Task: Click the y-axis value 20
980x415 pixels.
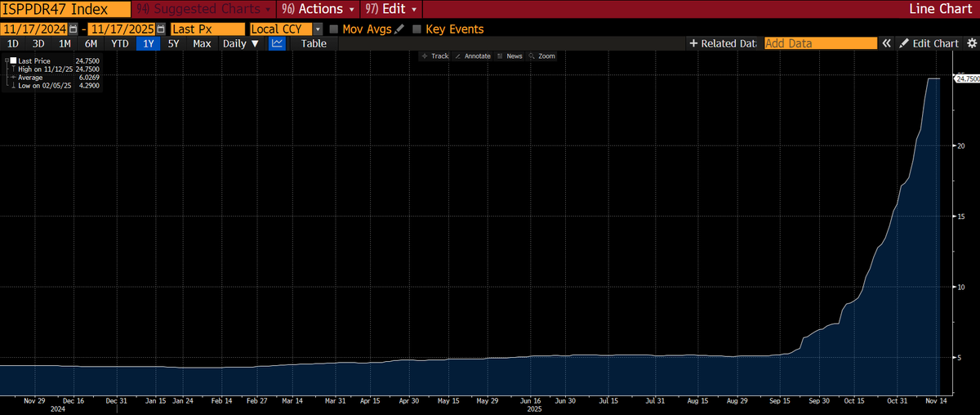Action: coord(961,145)
